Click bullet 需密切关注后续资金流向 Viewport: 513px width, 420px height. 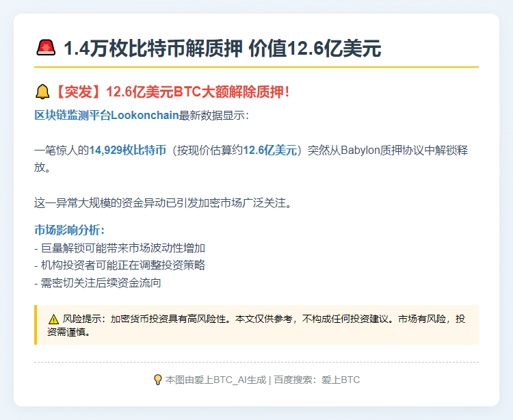click(x=98, y=283)
